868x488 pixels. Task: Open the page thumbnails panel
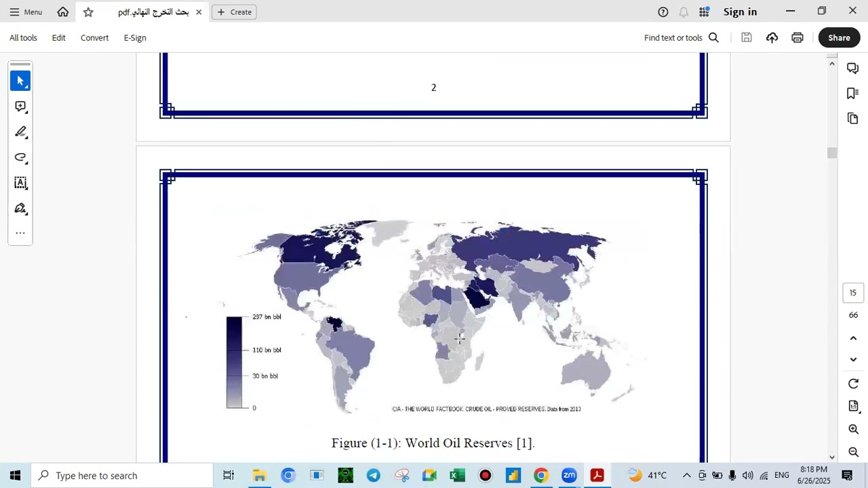coord(853,119)
